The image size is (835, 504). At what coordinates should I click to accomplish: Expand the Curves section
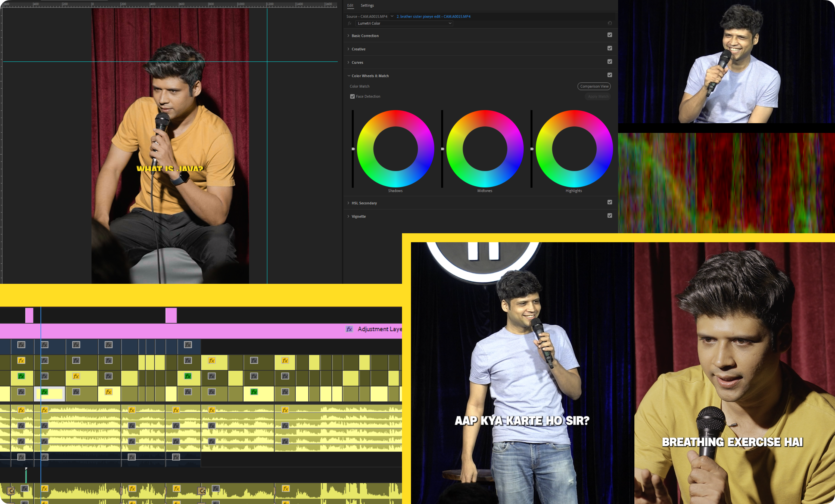pos(348,62)
